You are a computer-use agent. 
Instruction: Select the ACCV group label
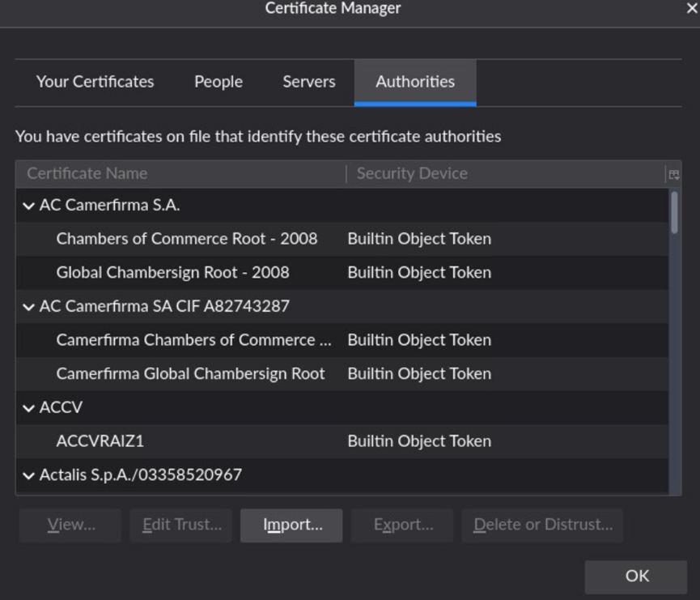pyautogui.click(x=61, y=407)
